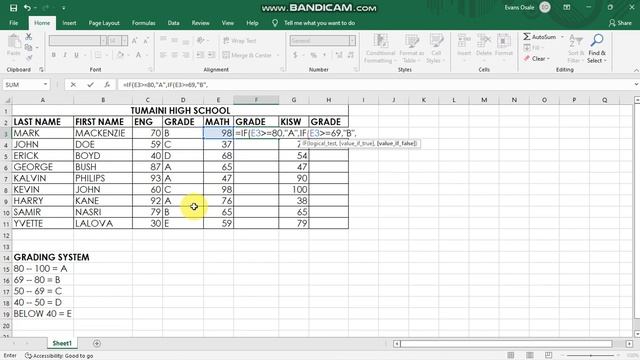Click the YVETTE cell
The image size is (640, 360).
pos(42,223)
